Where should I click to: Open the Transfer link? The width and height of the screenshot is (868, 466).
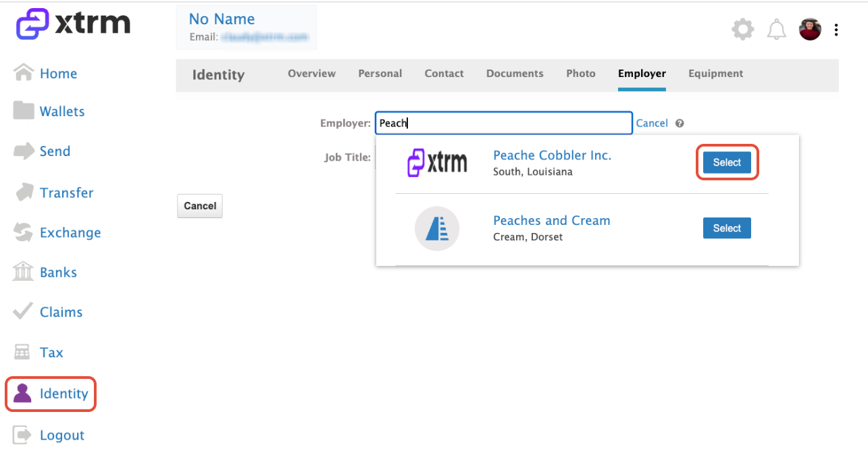(66, 192)
